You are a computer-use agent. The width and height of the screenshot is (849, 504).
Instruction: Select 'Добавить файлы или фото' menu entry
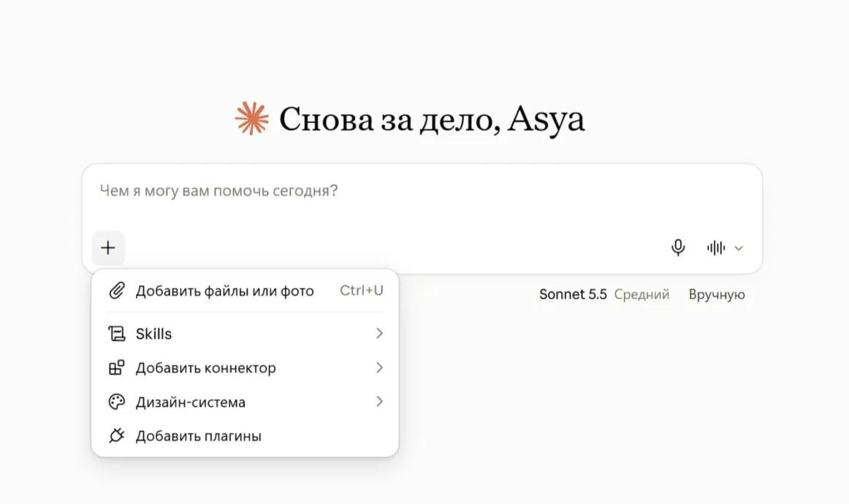pyautogui.click(x=245, y=291)
